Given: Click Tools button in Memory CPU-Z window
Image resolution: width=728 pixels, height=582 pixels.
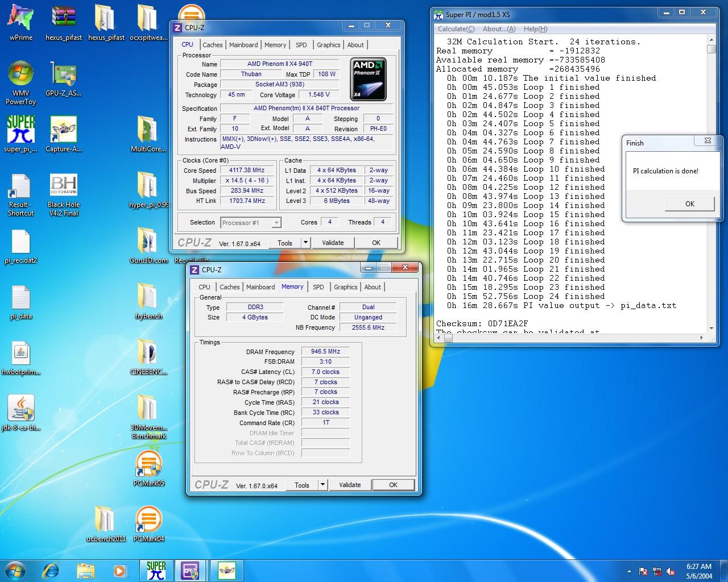Looking at the screenshot, I should pyautogui.click(x=302, y=485).
